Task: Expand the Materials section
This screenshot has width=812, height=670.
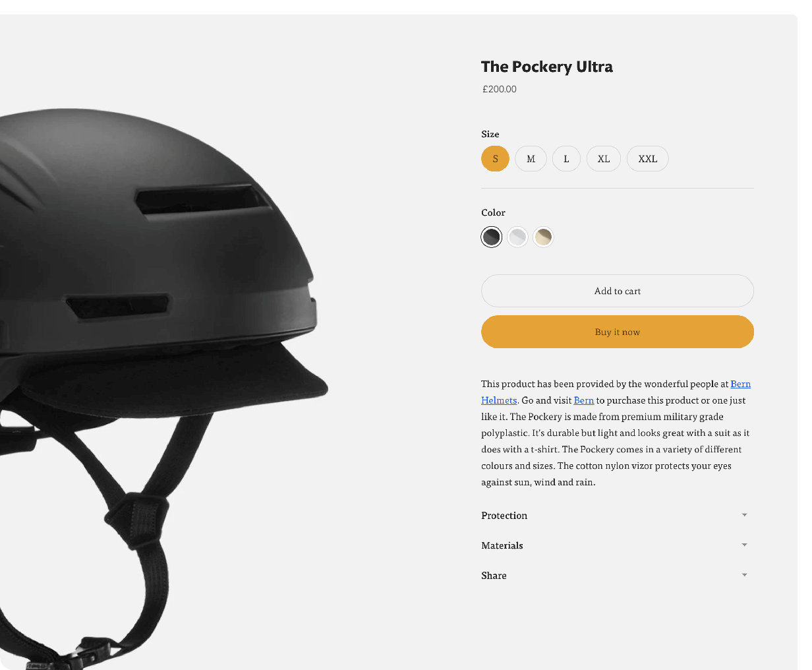Action: pyautogui.click(x=618, y=545)
